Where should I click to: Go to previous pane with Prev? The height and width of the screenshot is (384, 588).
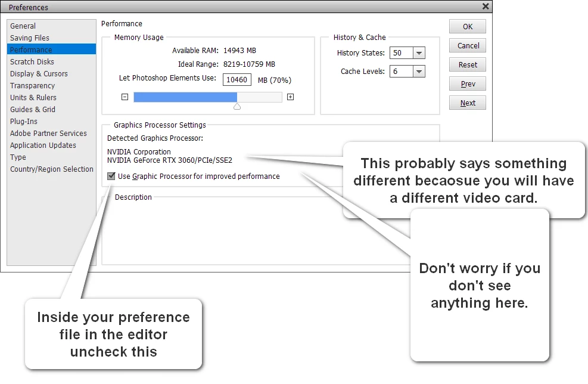[467, 83]
